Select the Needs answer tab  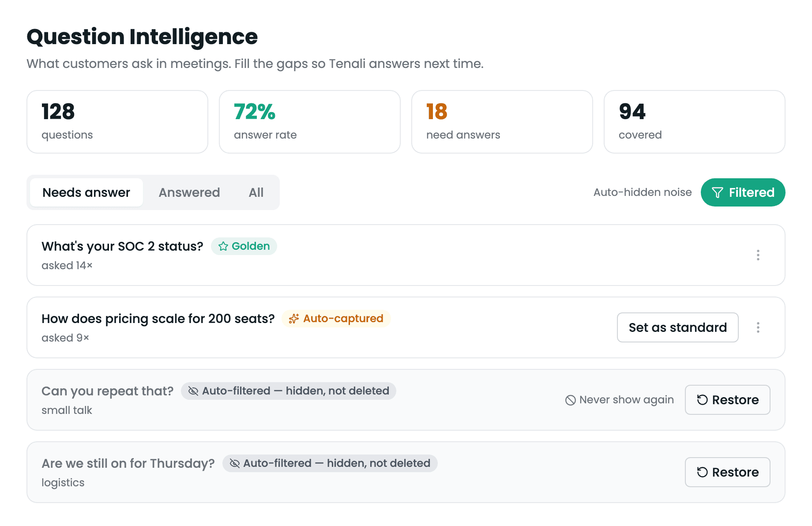pos(86,192)
